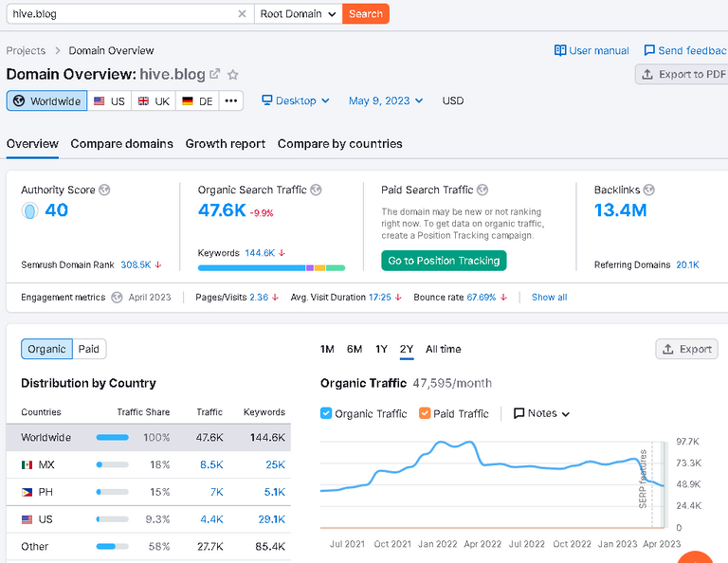This screenshot has width=728, height=563.
Task: Open Compare domains tab
Action: [x=121, y=144]
